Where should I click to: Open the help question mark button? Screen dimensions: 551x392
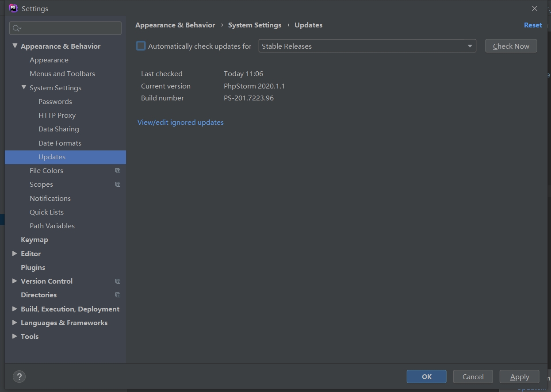(19, 377)
